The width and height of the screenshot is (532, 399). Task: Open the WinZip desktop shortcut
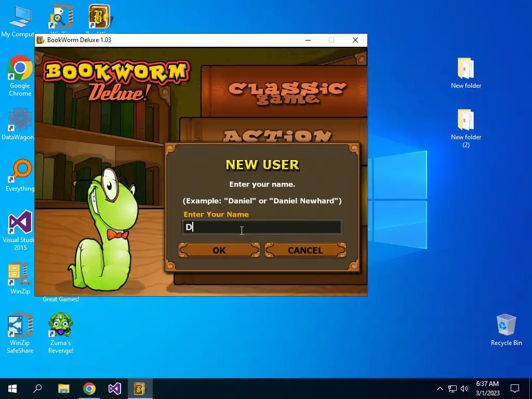click(20, 278)
